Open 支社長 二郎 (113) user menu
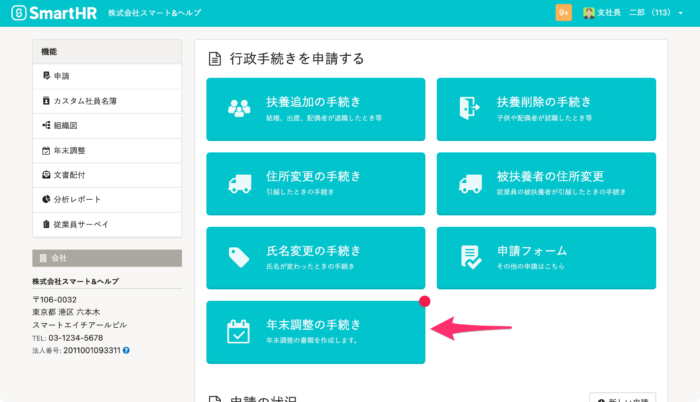 coord(633,13)
